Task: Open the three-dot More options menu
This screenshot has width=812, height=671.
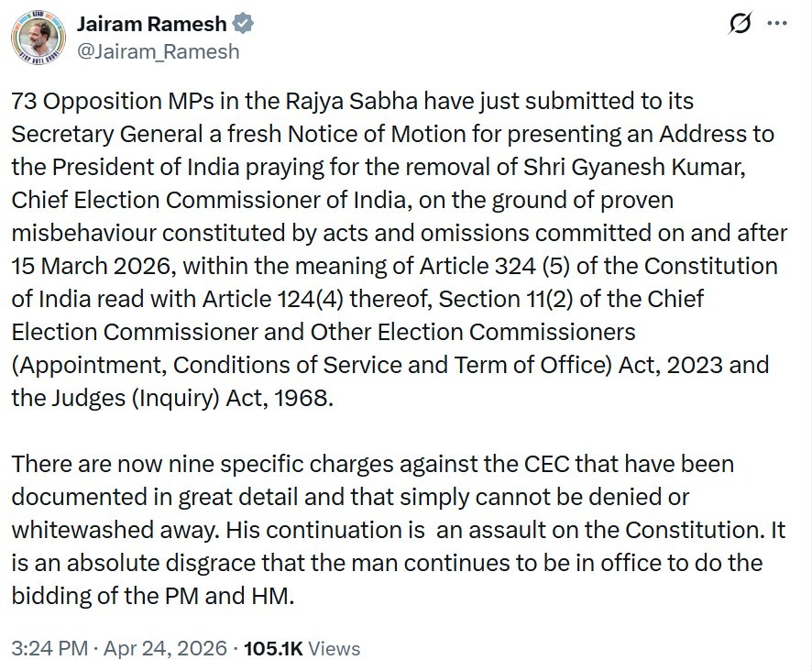Action: [776, 25]
